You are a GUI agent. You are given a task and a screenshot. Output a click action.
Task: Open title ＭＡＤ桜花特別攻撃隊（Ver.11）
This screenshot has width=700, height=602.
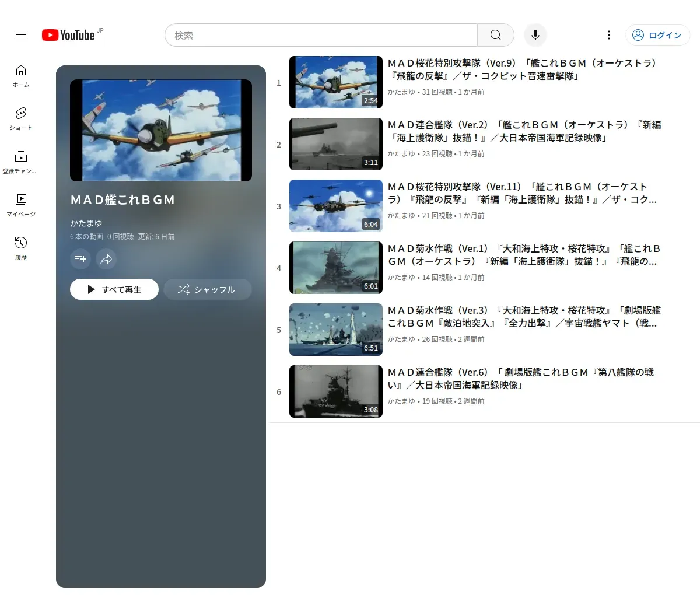(x=523, y=193)
